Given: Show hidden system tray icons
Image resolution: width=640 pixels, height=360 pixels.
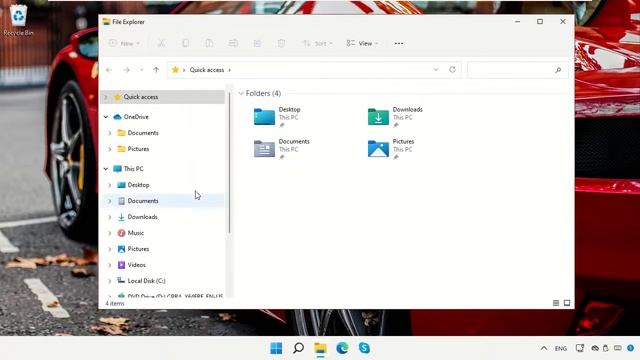Looking at the screenshot, I should 544,348.
